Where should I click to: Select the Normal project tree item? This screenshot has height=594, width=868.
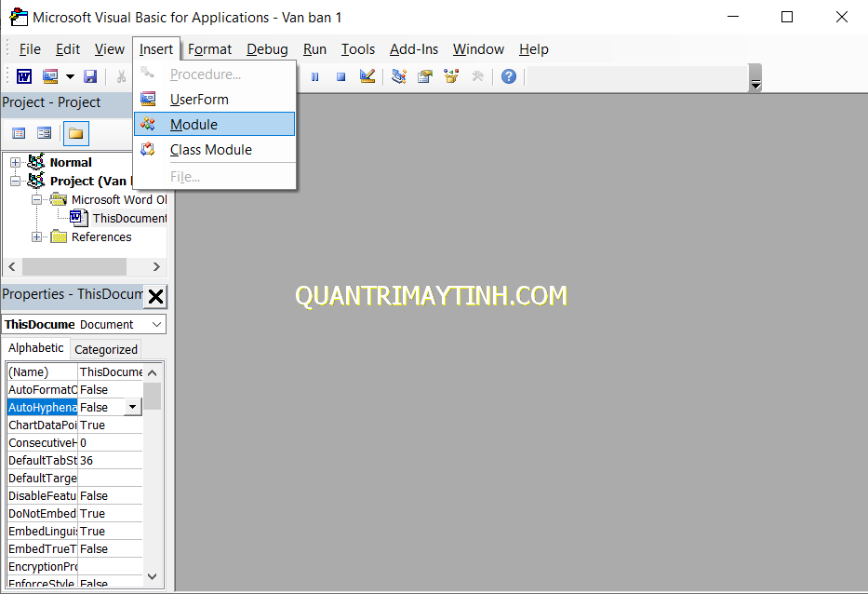click(71, 162)
